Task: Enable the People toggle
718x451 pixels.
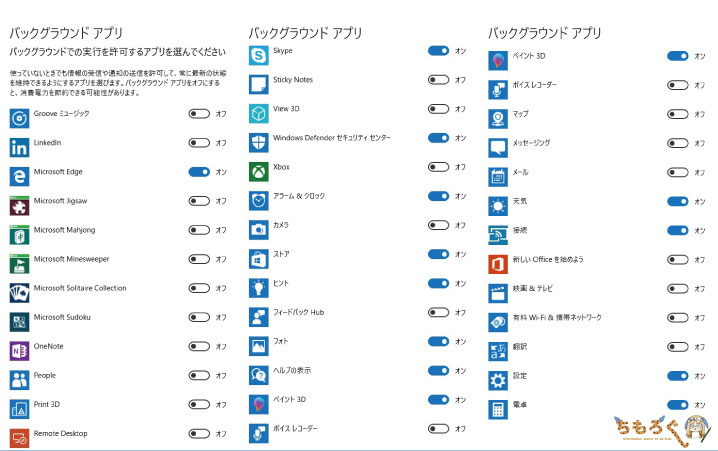Action: [x=199, y=375]
